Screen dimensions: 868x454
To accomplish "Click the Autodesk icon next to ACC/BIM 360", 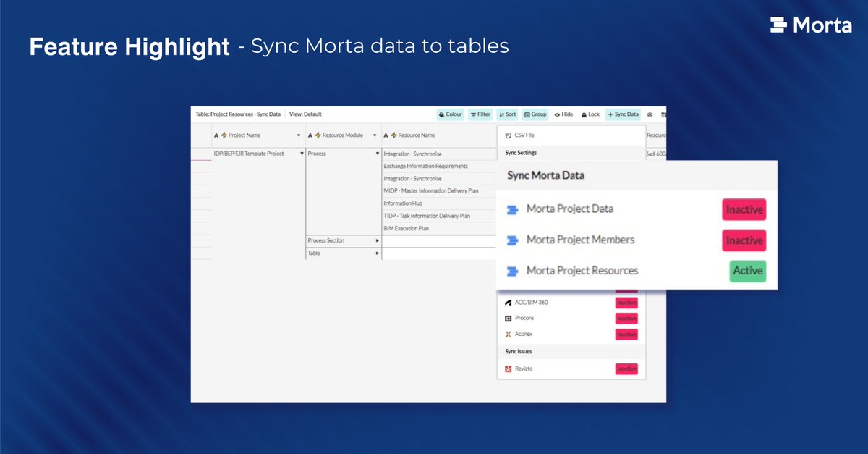I will pos(509,303).
